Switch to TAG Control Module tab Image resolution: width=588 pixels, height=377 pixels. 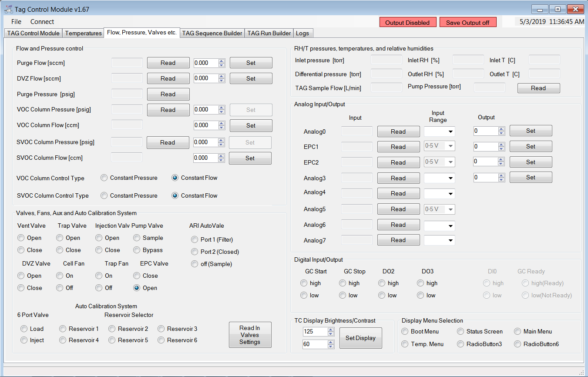34,33
